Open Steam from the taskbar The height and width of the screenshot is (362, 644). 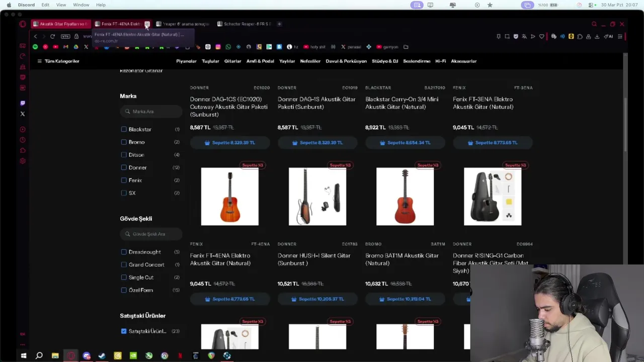click(102, 356)
